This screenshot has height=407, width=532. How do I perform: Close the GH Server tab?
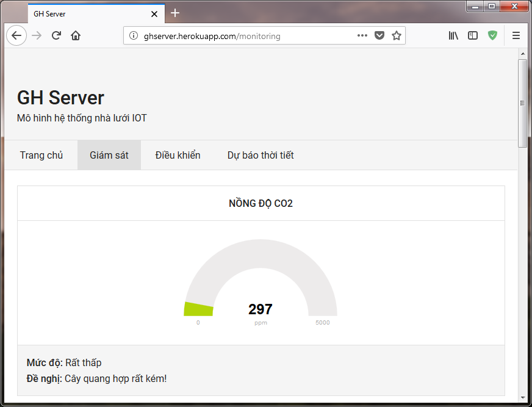(154, 14)
